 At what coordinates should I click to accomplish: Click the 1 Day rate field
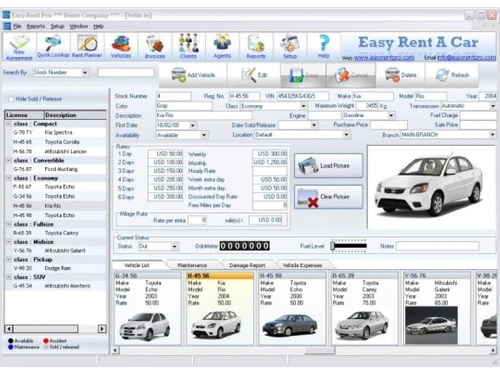166,154
